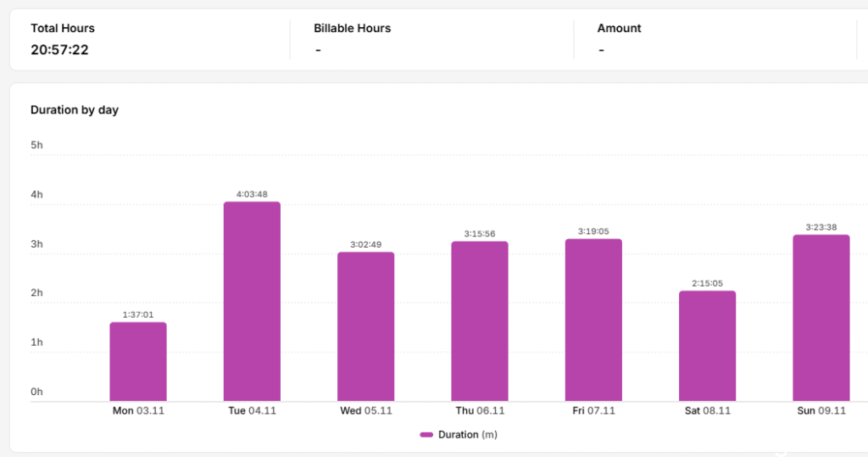Click the Tue 04.11 duration bar
This screenshot has height=457, width=868.
click(252, 301)
